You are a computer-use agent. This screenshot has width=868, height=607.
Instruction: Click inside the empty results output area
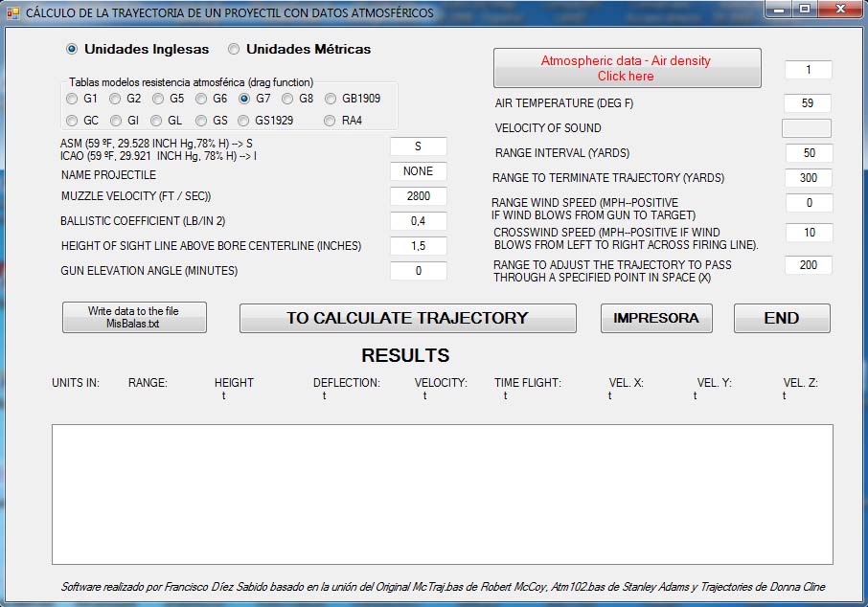[x=442, y=494]
